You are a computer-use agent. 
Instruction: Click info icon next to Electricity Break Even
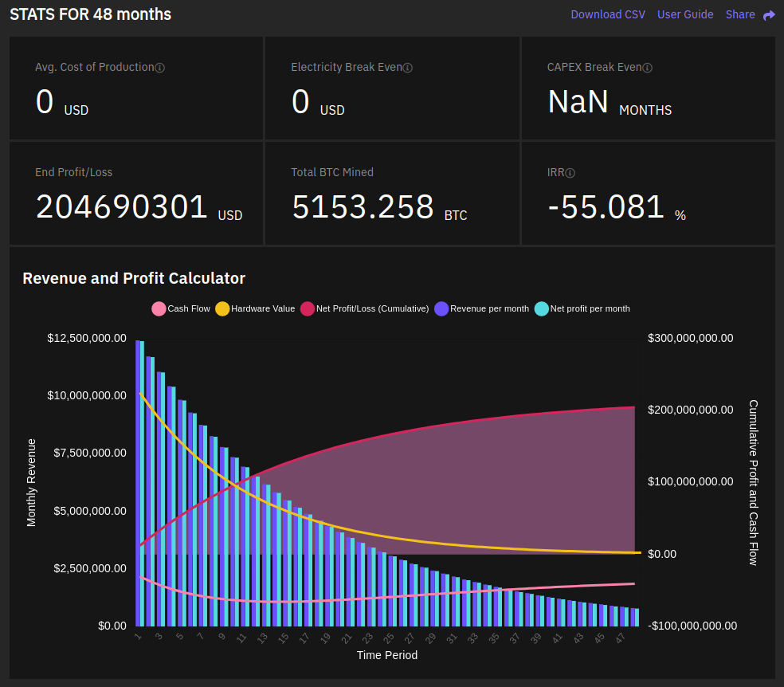[408, 68]
